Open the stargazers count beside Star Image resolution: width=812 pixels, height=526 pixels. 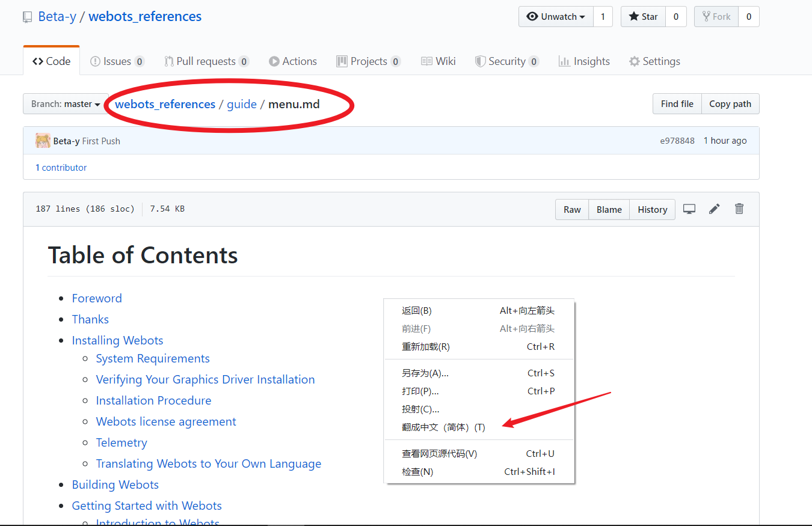point(676,17)
